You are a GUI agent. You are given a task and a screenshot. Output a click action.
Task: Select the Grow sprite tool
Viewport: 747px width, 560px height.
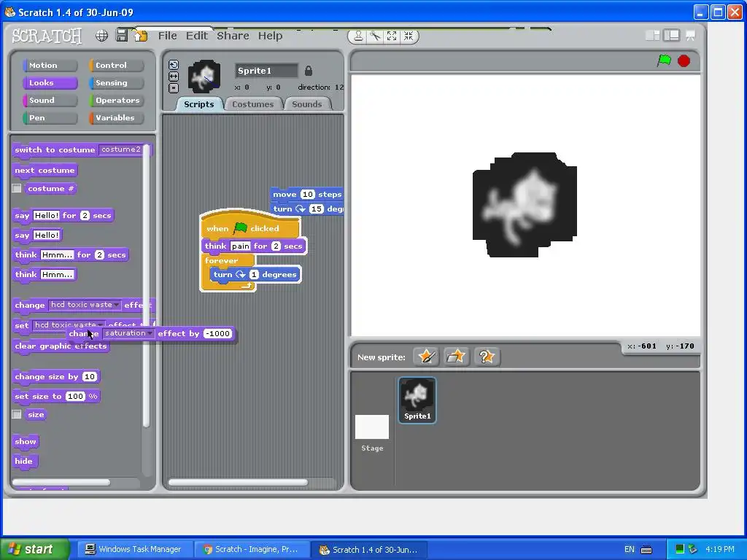pos(392,36)
